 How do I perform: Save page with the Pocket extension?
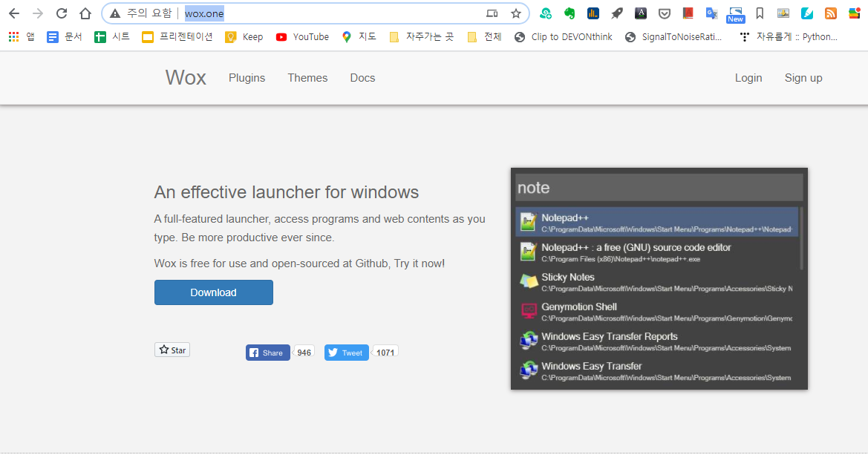(665, 13)
